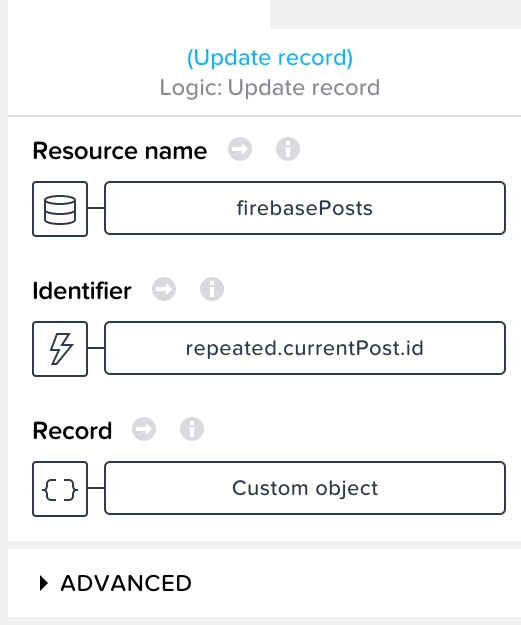Click the gray tab area above the header

pyautogui.click(x=395, y=14)
